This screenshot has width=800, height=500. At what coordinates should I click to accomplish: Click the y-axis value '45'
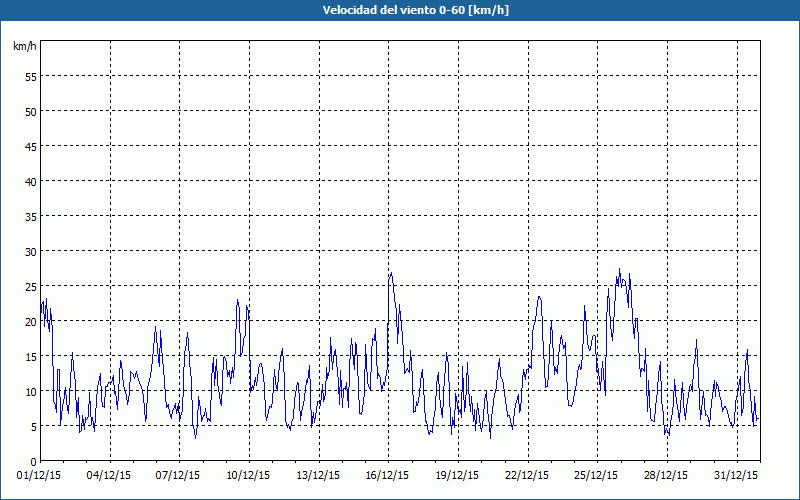31,146
